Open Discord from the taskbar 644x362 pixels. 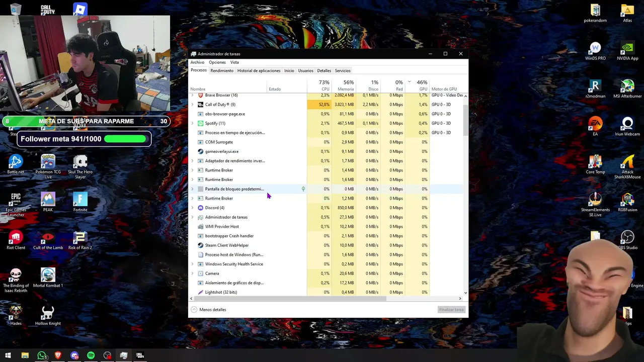click(x=74, y=355)
